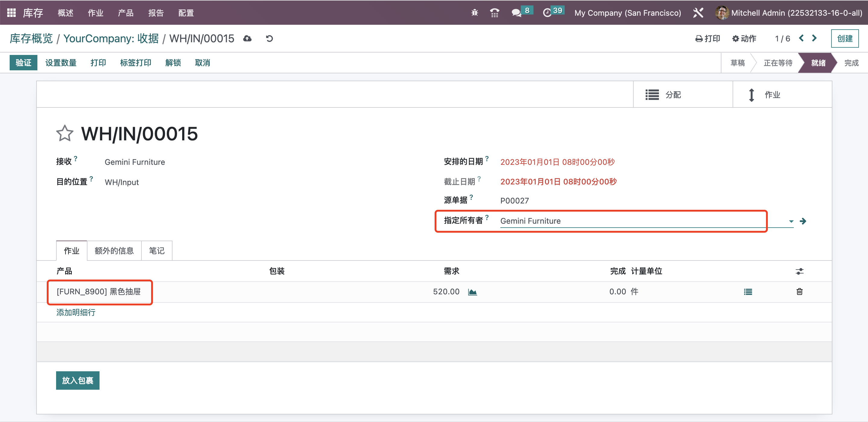
Task: Open the 作业 top menu
Action: pyautogui.click(x=95, y=13)
